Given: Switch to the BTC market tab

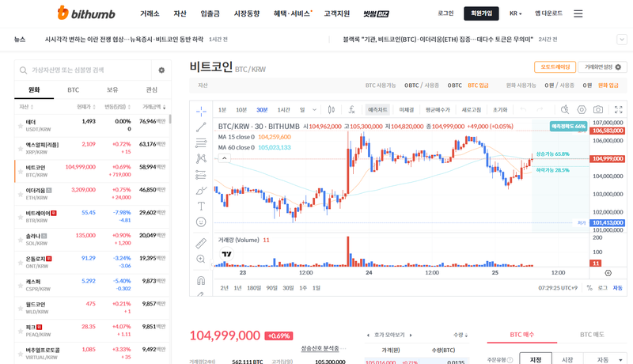Looking at the screenshot, I should tap(73, 90).
